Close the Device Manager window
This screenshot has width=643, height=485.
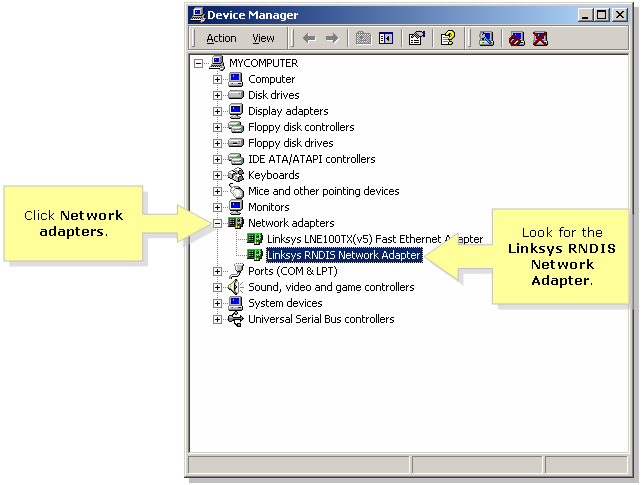(x=620, y=15)
